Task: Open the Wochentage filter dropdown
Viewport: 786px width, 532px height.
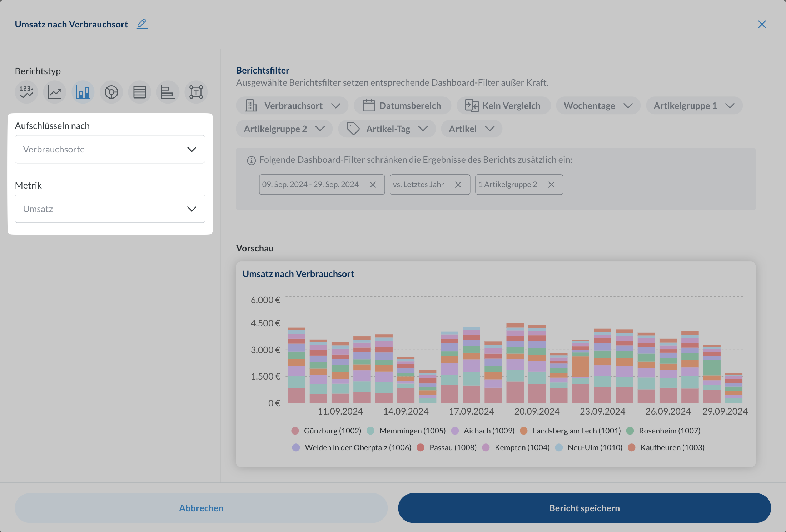Action: tap(598, 106)
